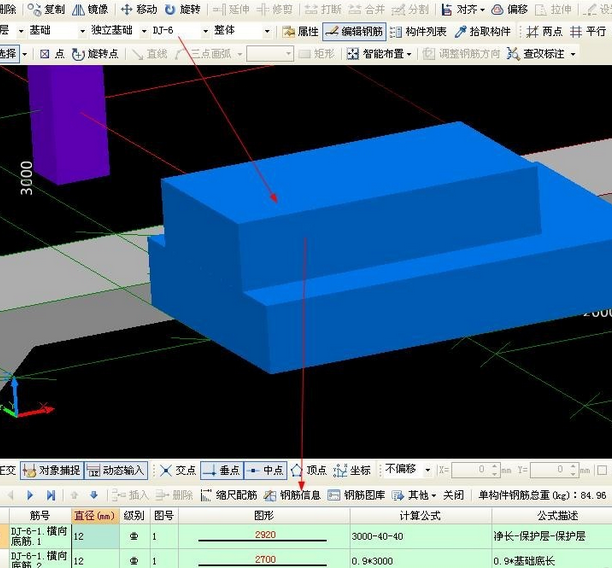This screenshot has height=568, width=612.
Task: Select Two-Point (两点) axis tool
Action: pyautogui.click(x=544, y=32)
